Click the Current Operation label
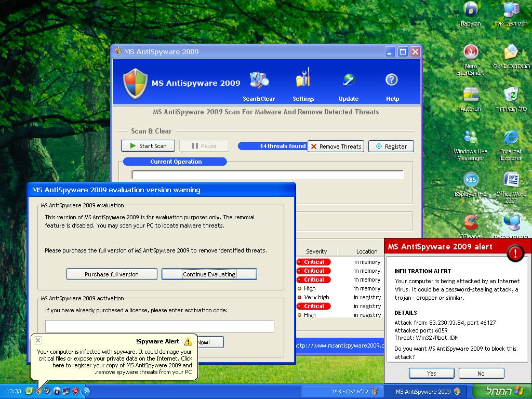The width and height of the screenshot is (532, 399). click(x=176, y=162)
